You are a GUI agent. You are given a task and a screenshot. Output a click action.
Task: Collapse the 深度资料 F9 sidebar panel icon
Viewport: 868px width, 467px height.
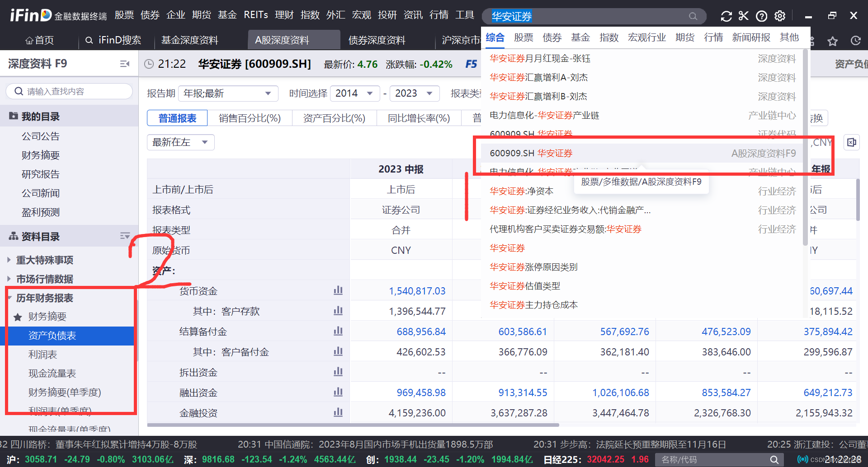tap(125, 64)
